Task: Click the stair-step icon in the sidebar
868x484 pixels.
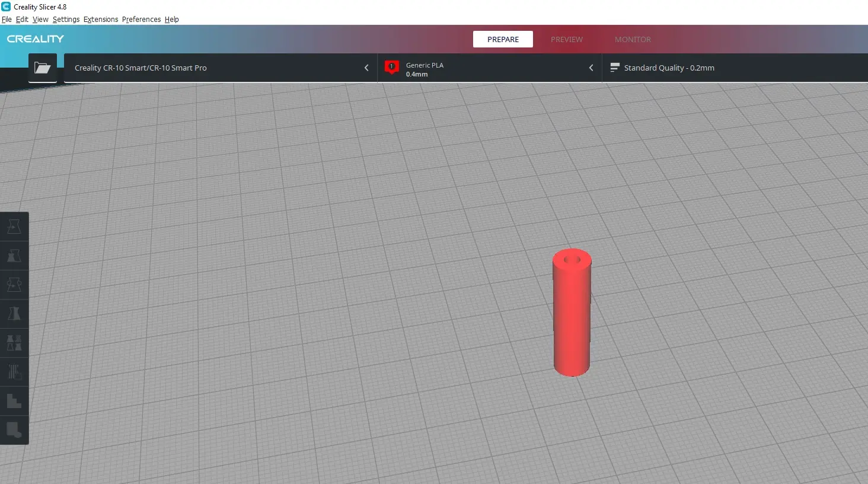Action: (x=14, y=401)
